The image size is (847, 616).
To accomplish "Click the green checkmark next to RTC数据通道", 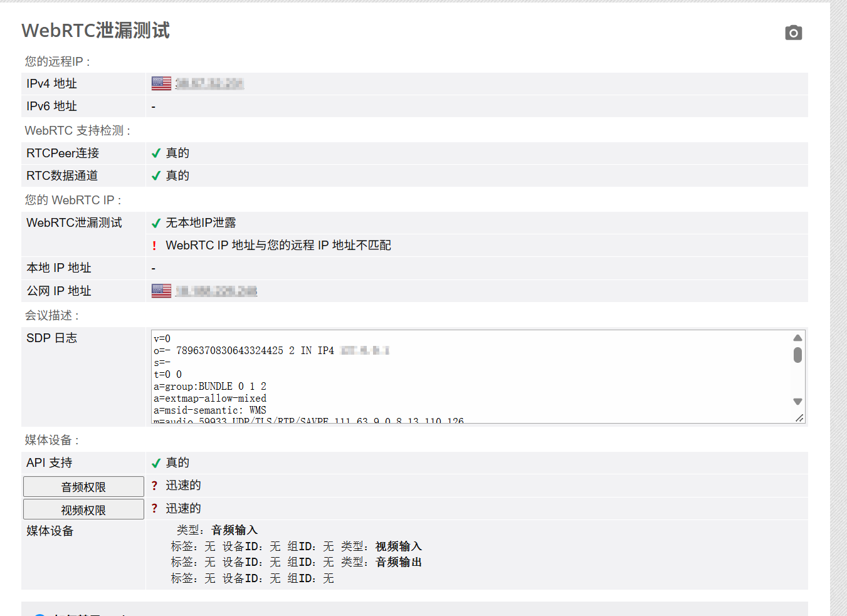I will coord(156,176).
